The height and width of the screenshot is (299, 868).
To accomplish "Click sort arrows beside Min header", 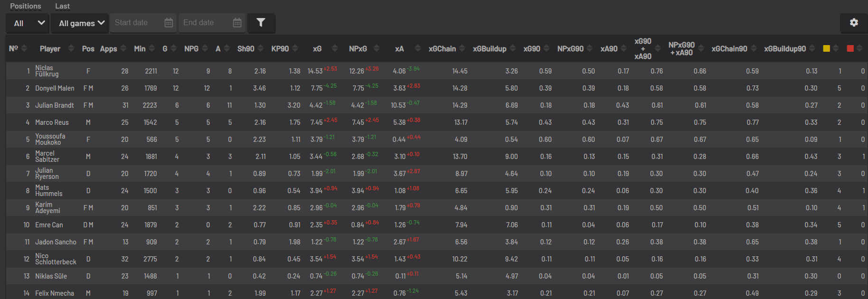I will tap(152, 48).
